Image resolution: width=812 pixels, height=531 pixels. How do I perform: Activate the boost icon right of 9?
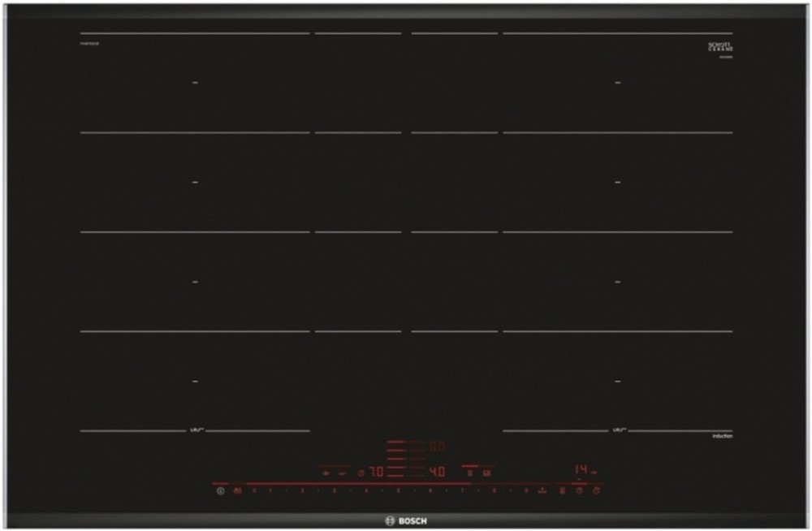pos(542,490)
